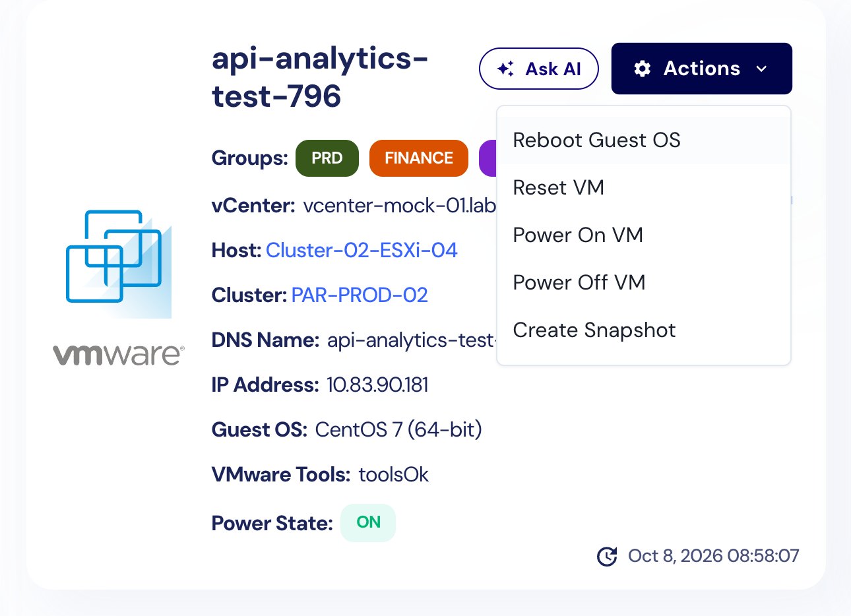851x616 pixels.
Task: Select Create Snapshot menu entry
Action: tap(643, 330)
